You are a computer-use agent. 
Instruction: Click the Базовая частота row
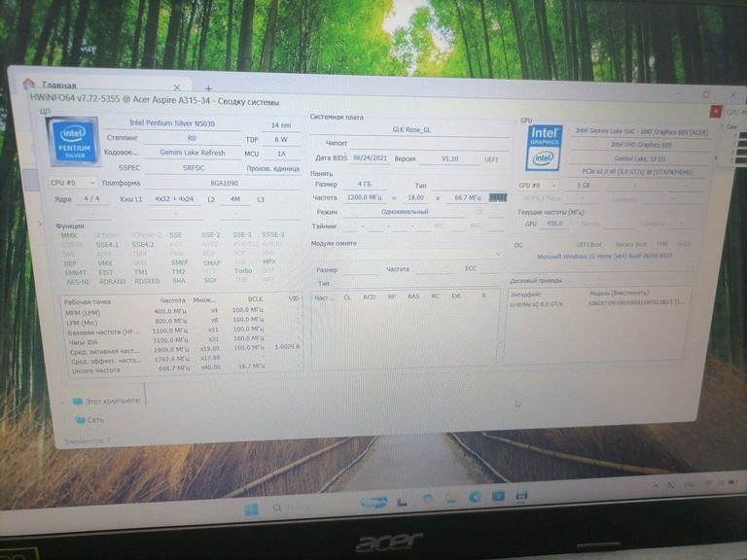click(183, 331)
